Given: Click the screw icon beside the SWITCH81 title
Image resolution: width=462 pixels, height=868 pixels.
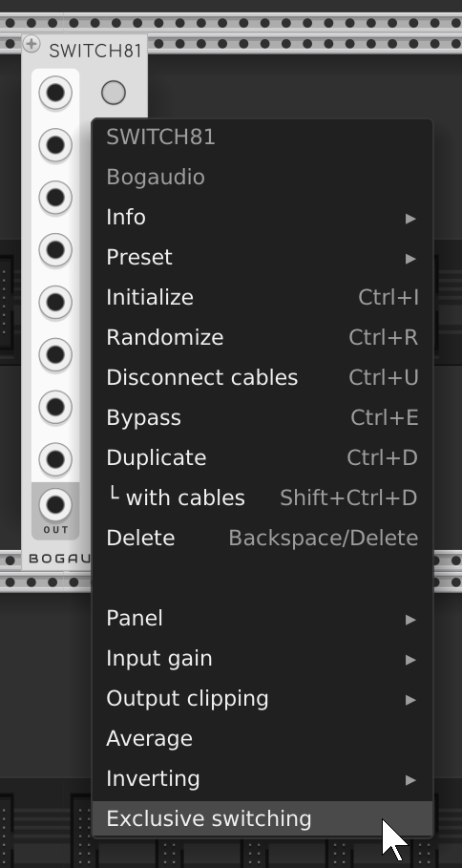Looking at the screenshot, I should point(31,44).
